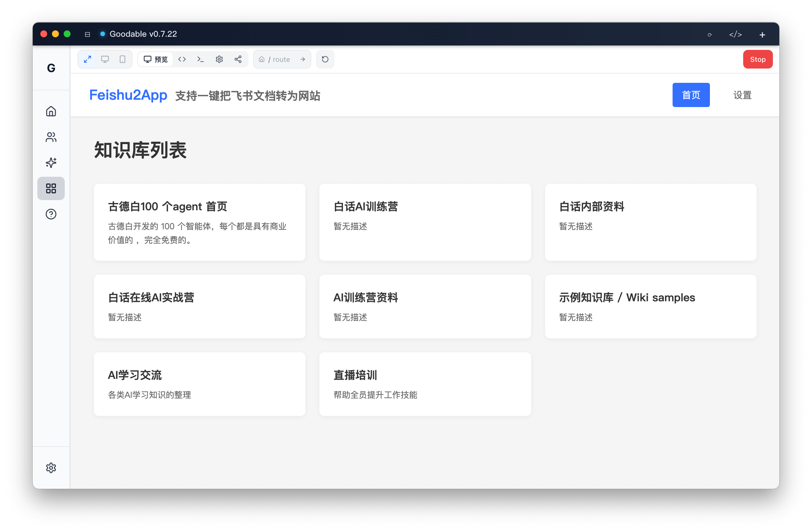Open the terminal panel
Screen dimensions: 812x532
201,59
